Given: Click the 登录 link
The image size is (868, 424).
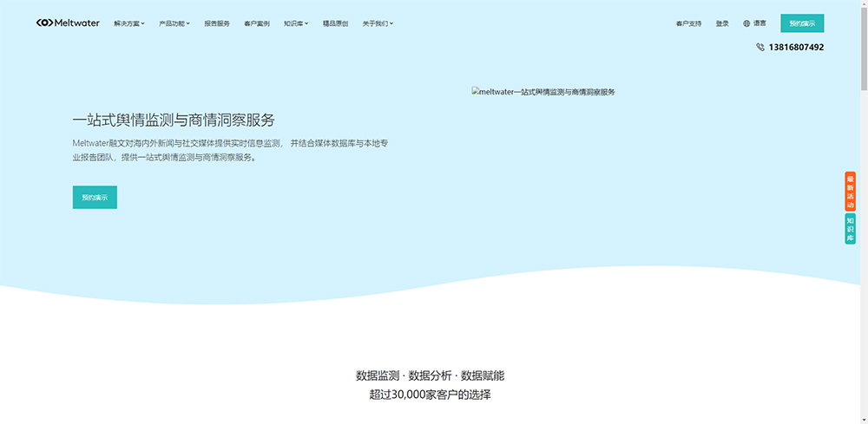Looking at the screenshot, I should (x=722, y=23).
